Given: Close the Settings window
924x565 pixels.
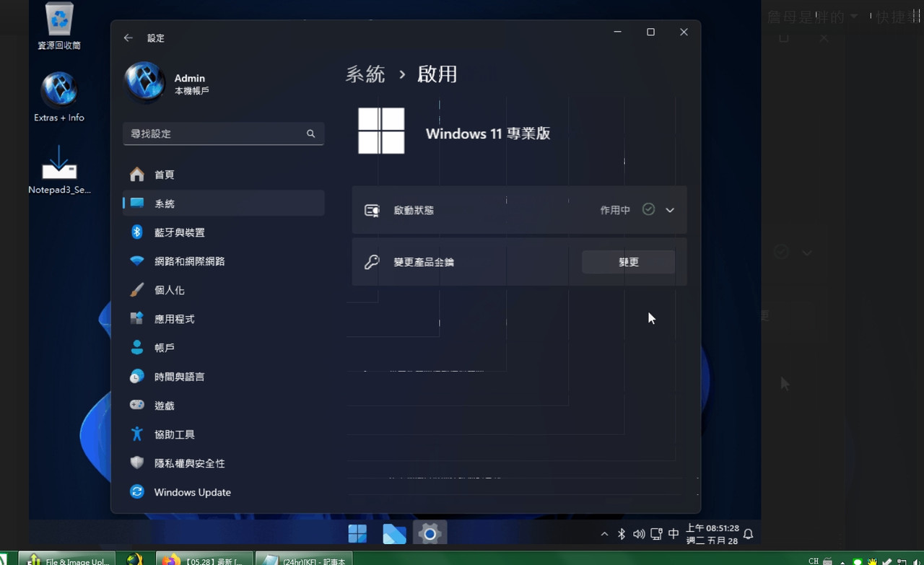Looking at the screenshot, I should [x=684, y=32].
